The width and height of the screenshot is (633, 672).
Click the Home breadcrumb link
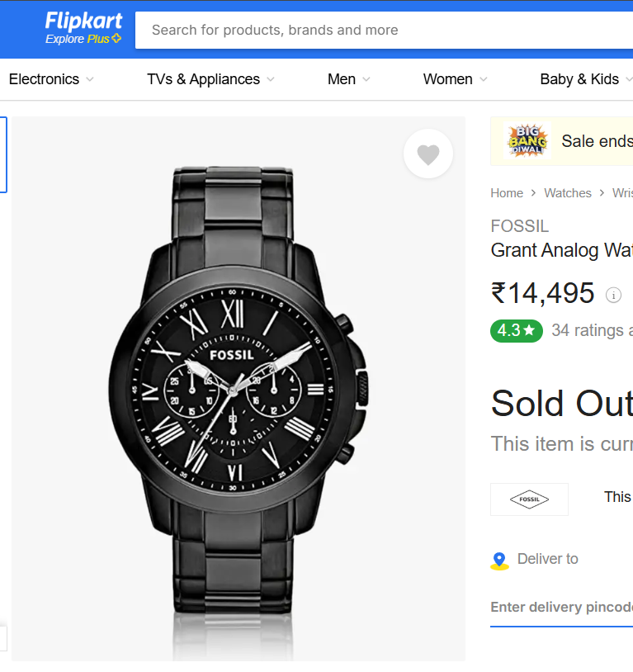506,192
